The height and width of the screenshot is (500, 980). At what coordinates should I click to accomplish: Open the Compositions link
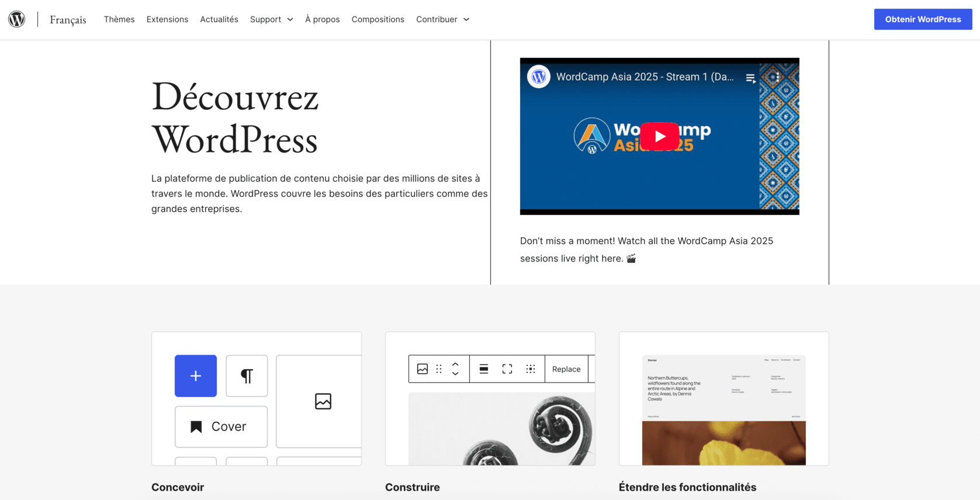(378, 19)
